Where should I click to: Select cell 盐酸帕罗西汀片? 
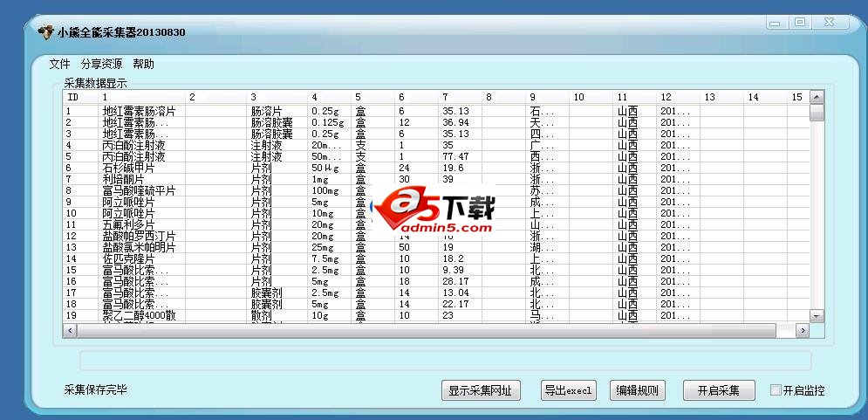139,236
